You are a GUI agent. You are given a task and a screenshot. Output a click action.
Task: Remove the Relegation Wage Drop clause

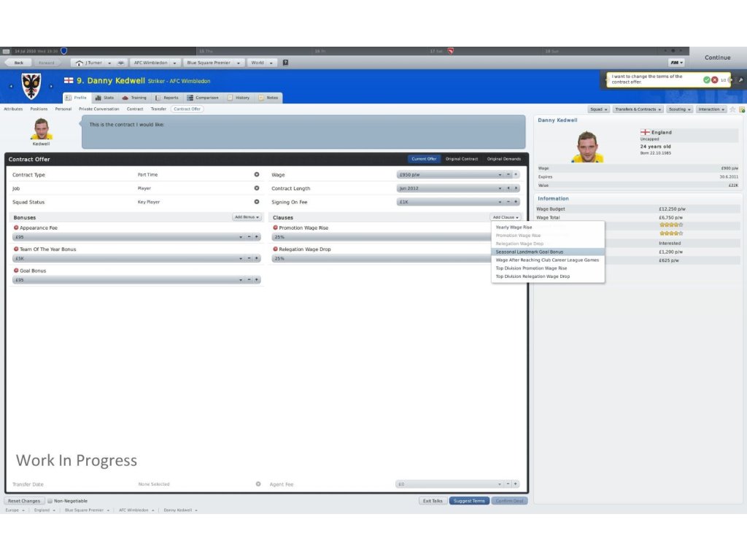pyautogui.click(x=275, y=249)
